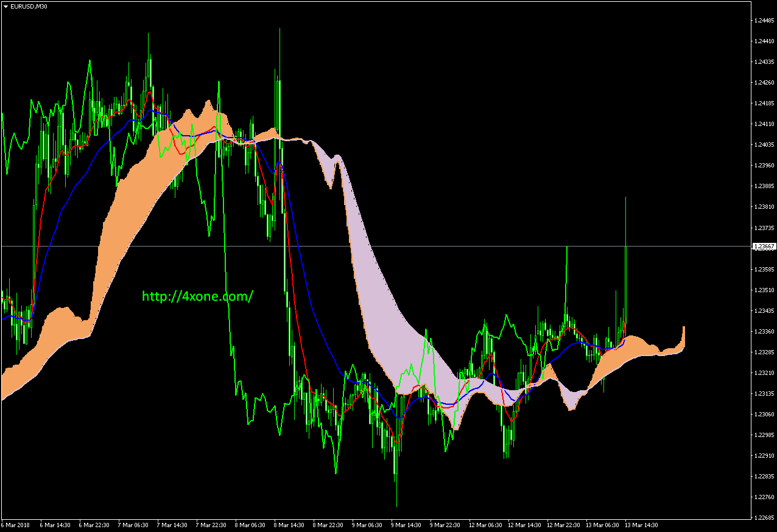Click the 12 Mar 22:30 time label

coord(563,525)
